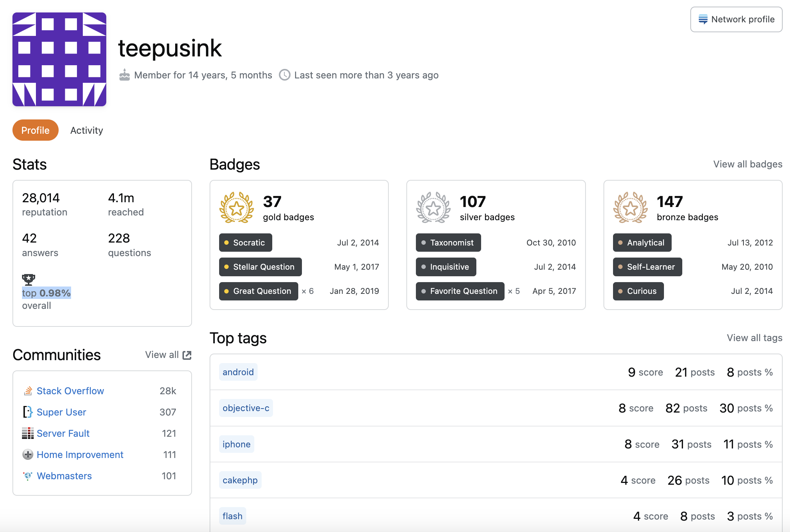Click the gold badge laurel icon
The width and height of the screenshot is (790, 532).
pyautogui.click(x=237, y=208)
